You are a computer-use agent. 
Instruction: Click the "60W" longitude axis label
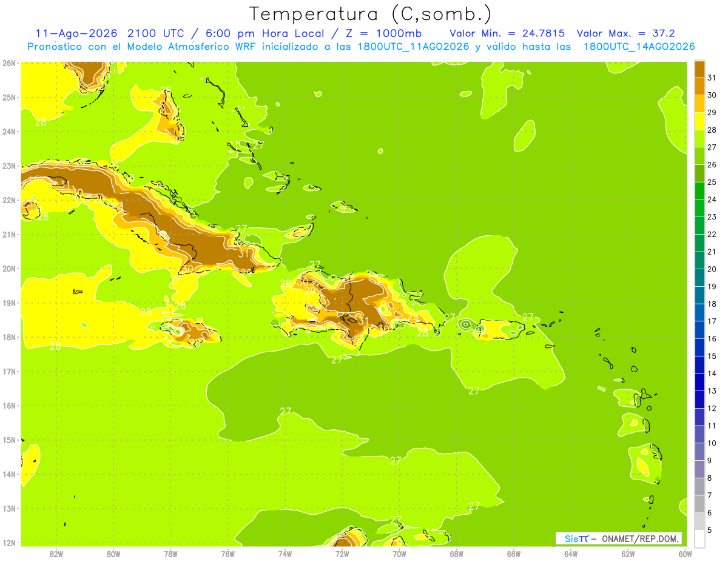pos(685,554)
